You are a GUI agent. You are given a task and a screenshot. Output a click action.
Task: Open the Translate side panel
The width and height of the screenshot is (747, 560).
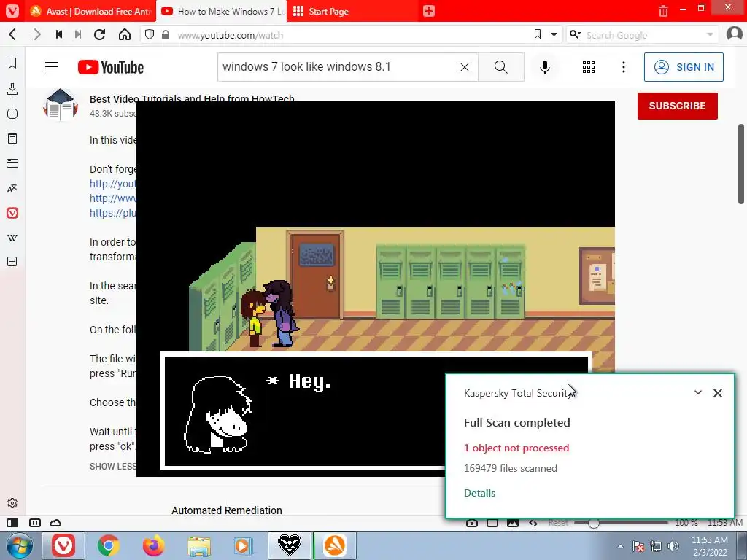point(12,188)
